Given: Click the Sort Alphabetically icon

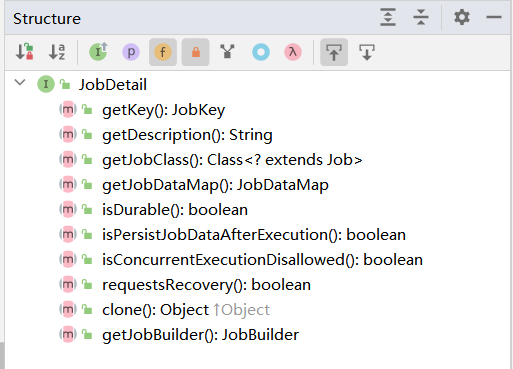Looking at the screenshot, I should [57, 52].
